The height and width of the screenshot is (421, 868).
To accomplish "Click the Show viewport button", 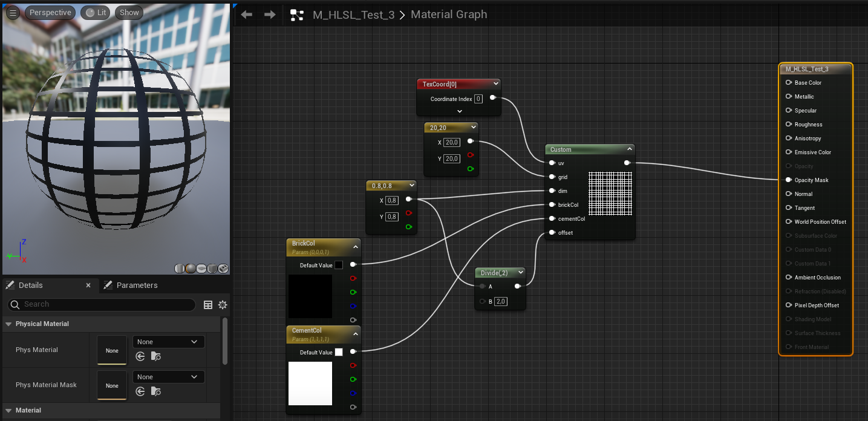I will 129,12.
